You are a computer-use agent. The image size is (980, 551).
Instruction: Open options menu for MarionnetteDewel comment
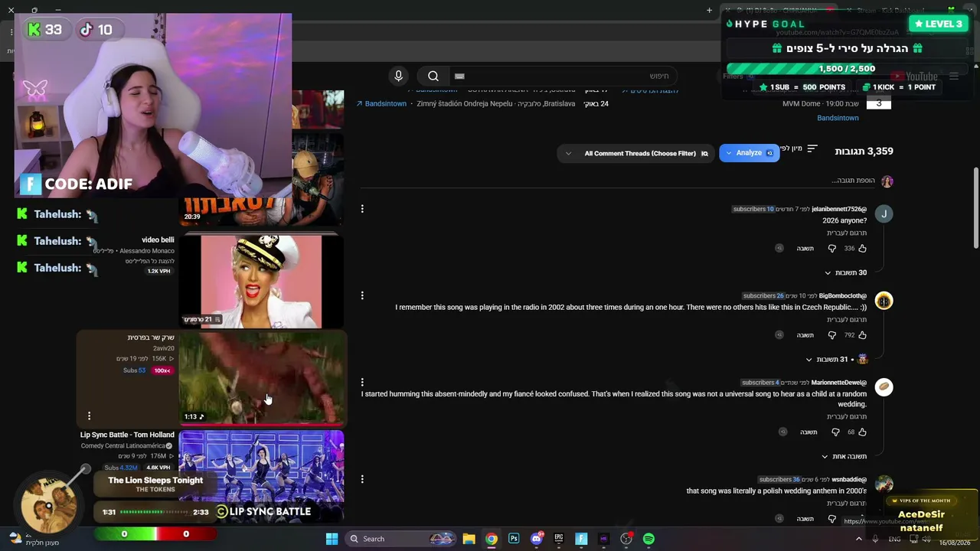[362, 382]
